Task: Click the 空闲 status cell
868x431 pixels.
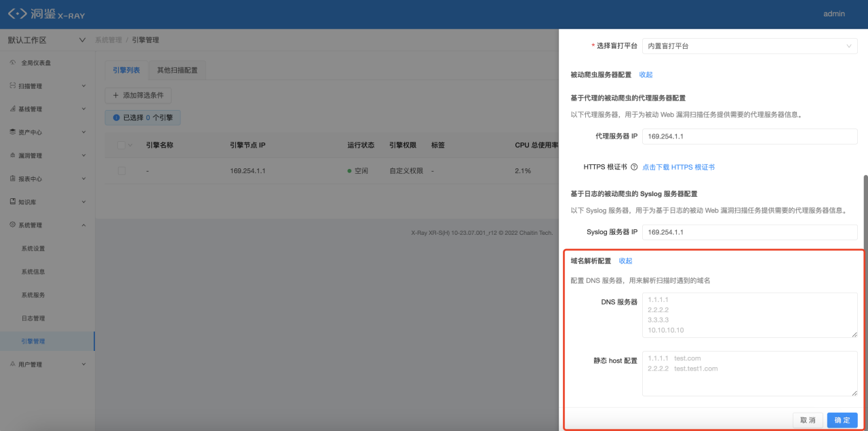Action: [x=358, y=170]
